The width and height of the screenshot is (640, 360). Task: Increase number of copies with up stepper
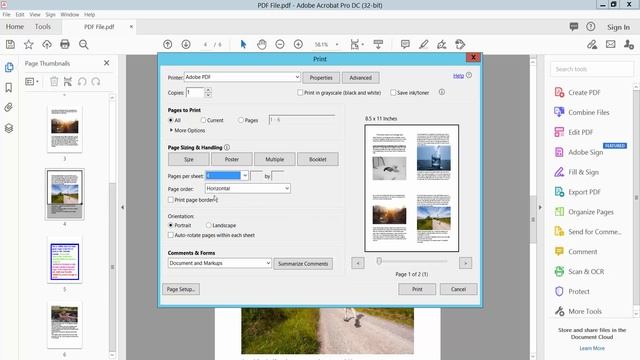208,90
